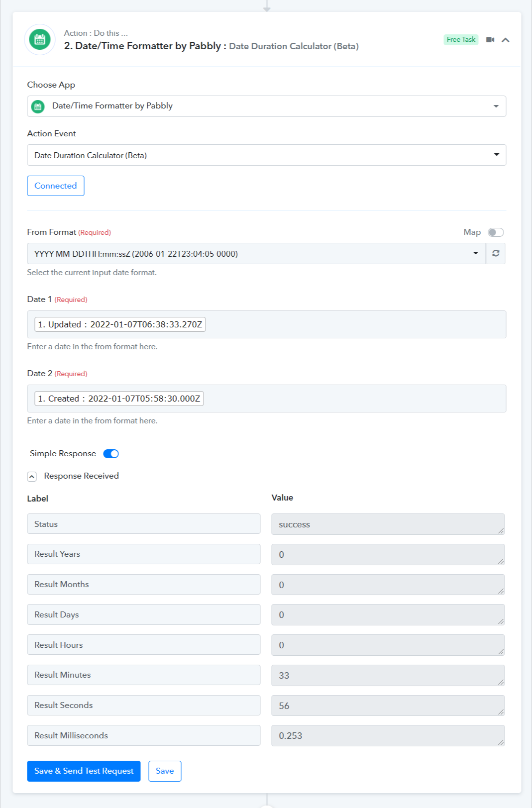This screenshot has height=808, width=532.
Task: Click the Result Days label field
Action: click(x=144, y=614)
